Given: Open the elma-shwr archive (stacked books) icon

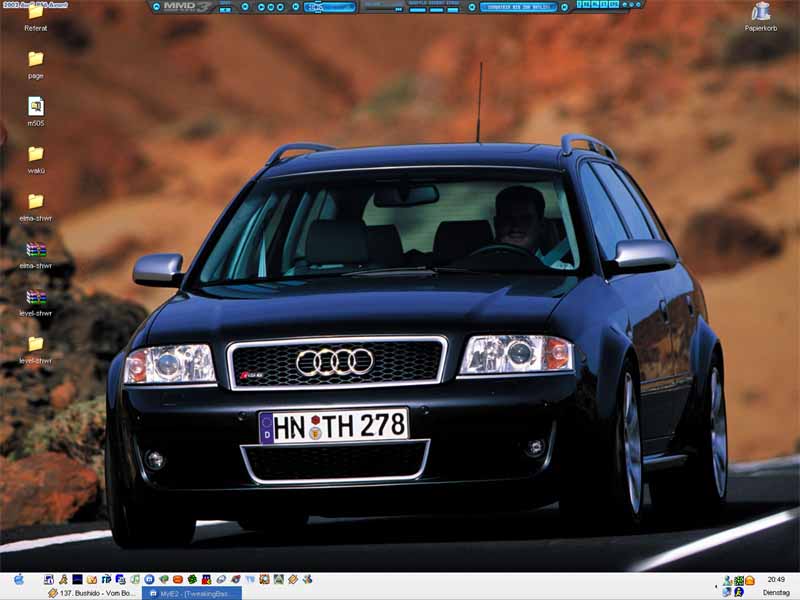Looking at the screenshot, I should click(x=36, y=249).
